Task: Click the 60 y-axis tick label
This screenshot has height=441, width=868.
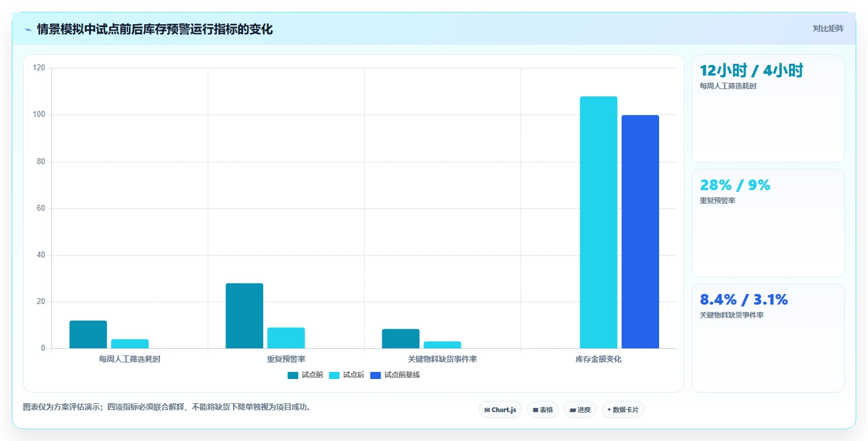Action: tap(41, 208)
